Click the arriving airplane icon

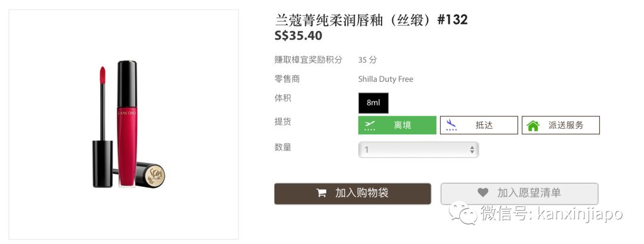pos(451,125)
